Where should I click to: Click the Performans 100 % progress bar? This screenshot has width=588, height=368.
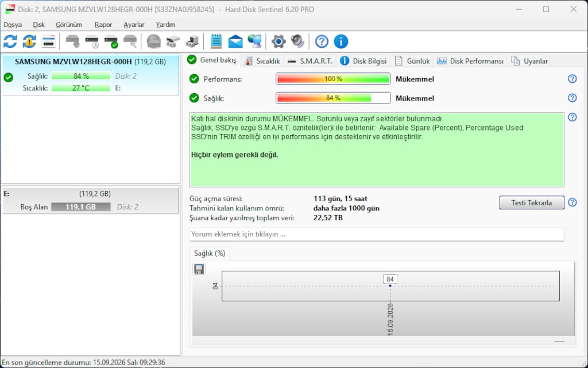pyautogui.click(x=333, y=79)
